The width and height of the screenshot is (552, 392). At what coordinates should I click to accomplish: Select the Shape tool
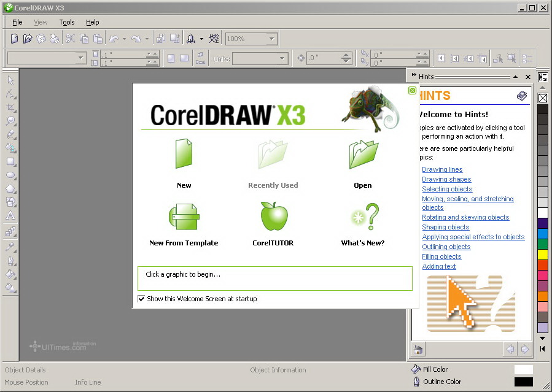tap(10, 95)
